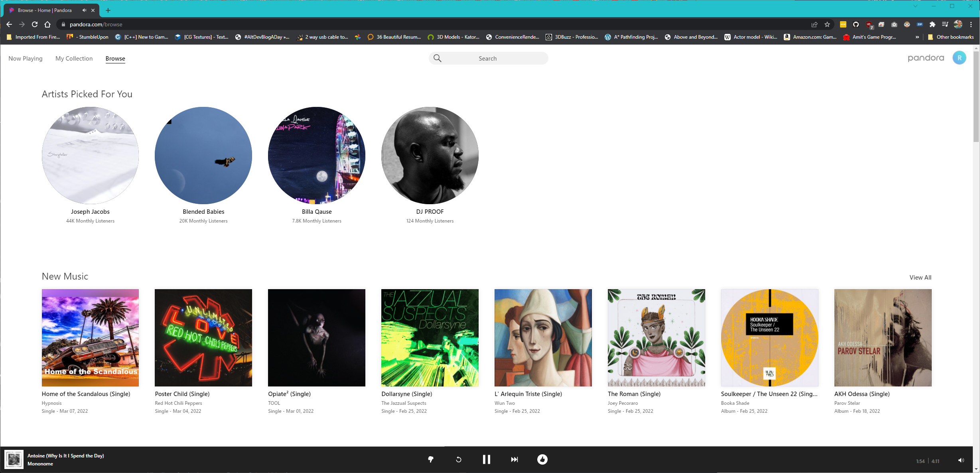
Task: Thumbs up the current song
Action: coord(542,459)
